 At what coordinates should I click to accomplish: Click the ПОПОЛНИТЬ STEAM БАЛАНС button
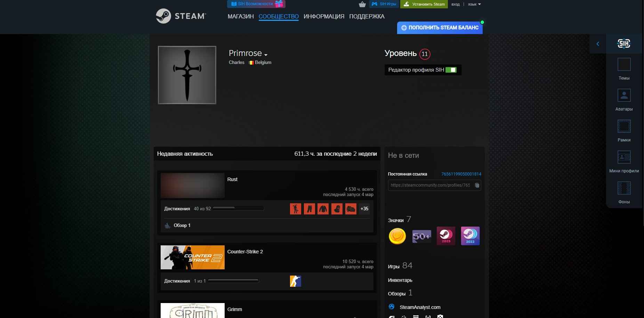(x=440, y=27)
